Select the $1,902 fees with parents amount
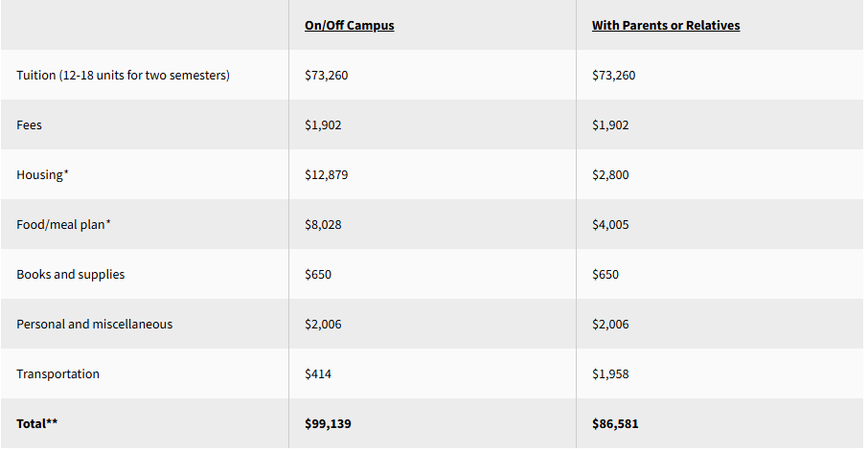The image size is (868, 451). pyautogui.click(x=610, y=125)
